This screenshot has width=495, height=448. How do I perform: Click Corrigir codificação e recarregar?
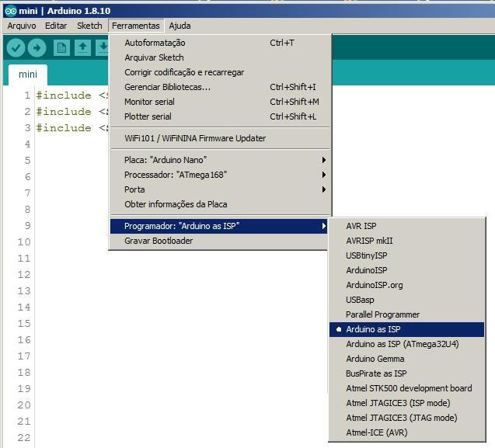click(x=218, y=72)
